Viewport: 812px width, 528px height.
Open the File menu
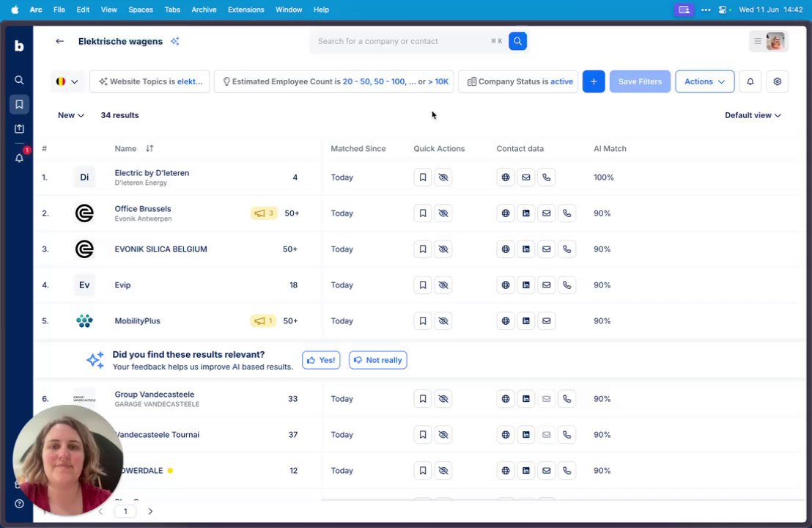tap(59, 10)
